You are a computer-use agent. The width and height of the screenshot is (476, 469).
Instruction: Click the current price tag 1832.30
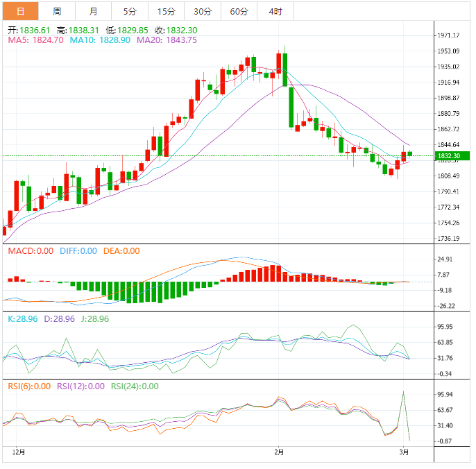[449, 156]
